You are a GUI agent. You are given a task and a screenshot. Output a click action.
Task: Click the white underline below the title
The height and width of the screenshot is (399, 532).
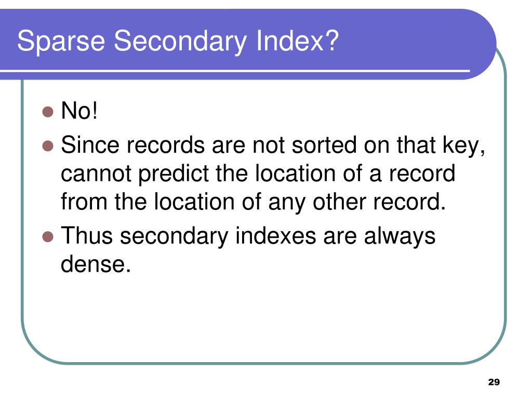click(235, 71)
